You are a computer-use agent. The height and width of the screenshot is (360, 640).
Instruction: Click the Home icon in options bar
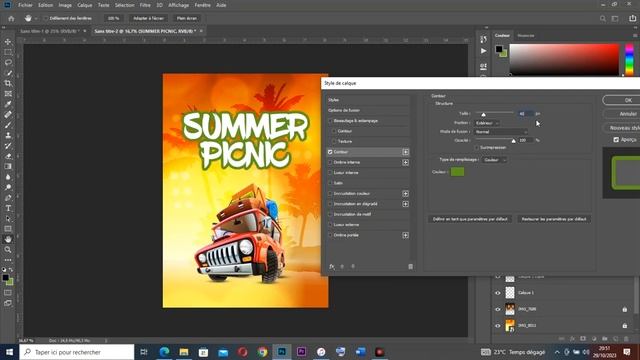point(11,18)
